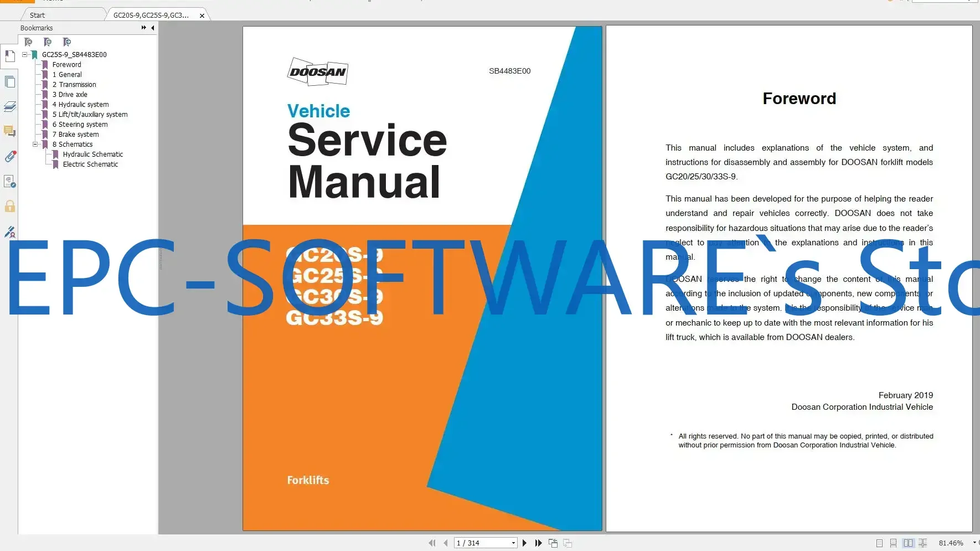The width and height of the screenshot is (980, 551).
Task: Open the Attachments paperclip panel
Action: (x=9, y=157)
